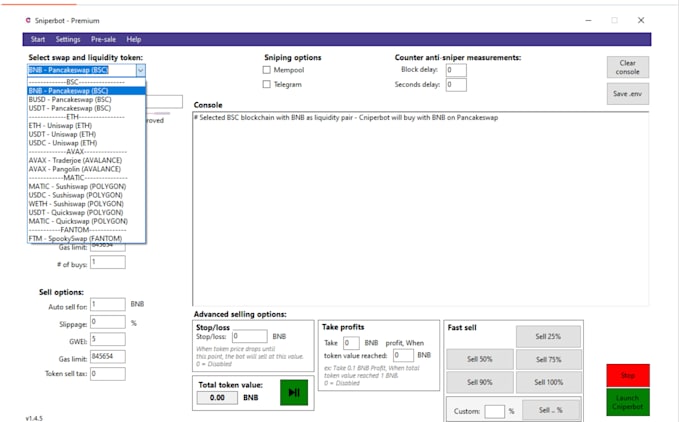The image size is (680, 422).
Task: Select BNB - Pancakeswap (BSC) option
Action: [x=86, y=91]
